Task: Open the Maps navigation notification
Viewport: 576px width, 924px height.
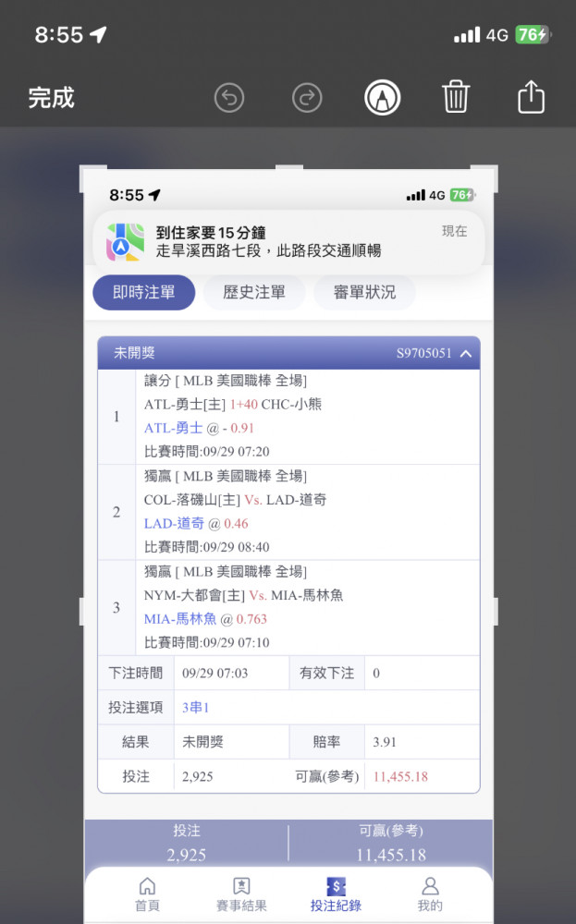Action: point(288,241)
